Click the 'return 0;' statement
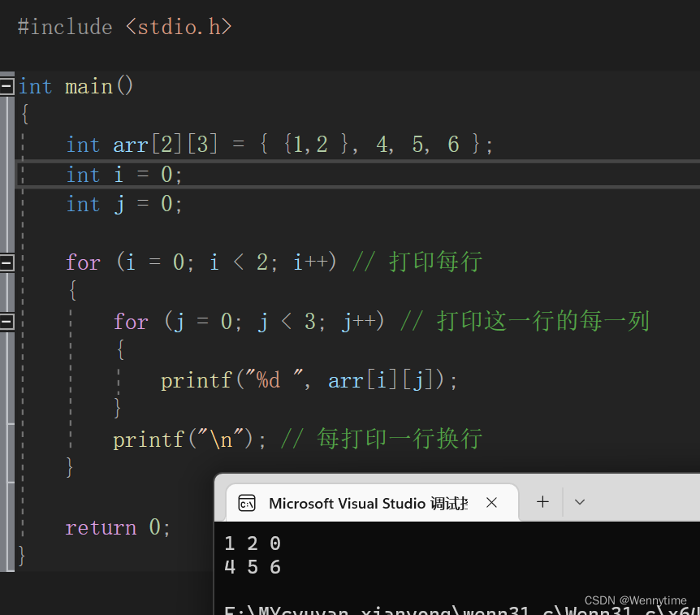 click(x=118, y=527)
